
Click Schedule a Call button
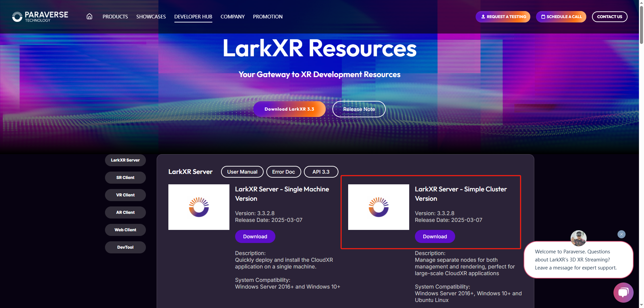561,16
